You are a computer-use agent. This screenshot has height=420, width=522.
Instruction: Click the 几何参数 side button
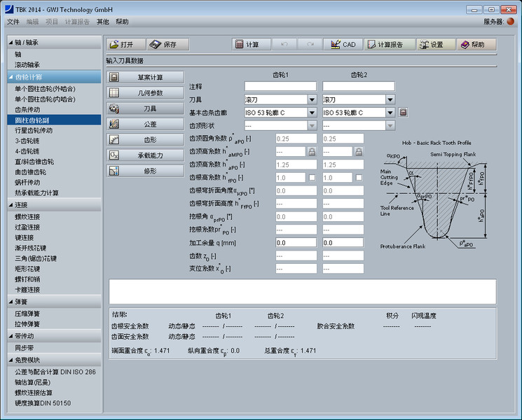[145, 93]
